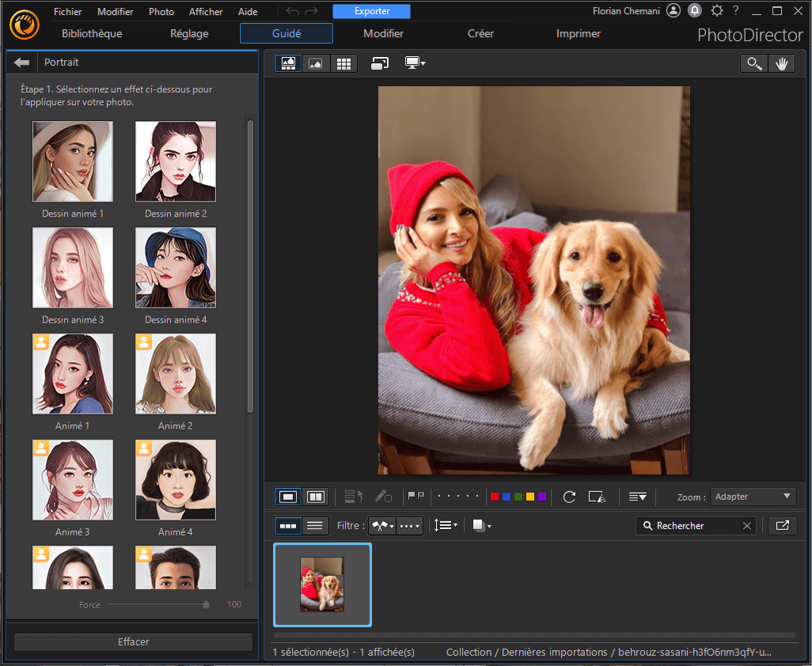Viewport: 812px width, 666px height.
Task: Open the notifications bell
Action: pos(695,11)
